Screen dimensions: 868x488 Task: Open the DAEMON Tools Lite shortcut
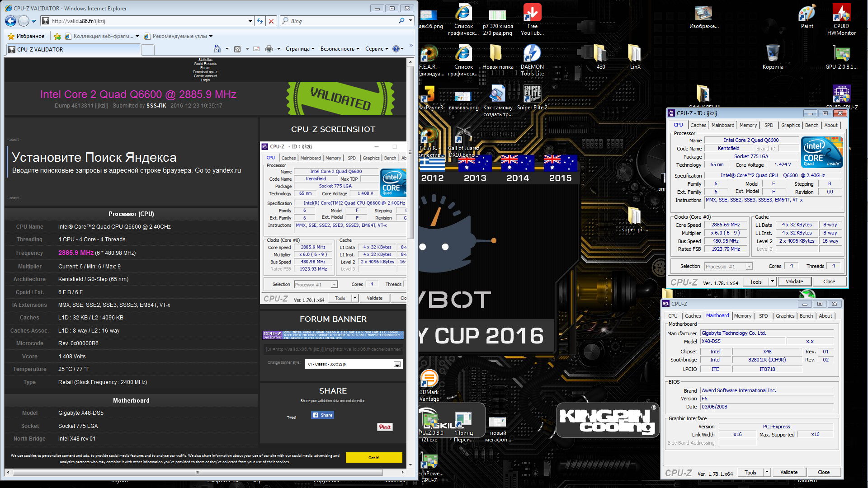pyautogui.click(x=532, y=61)
